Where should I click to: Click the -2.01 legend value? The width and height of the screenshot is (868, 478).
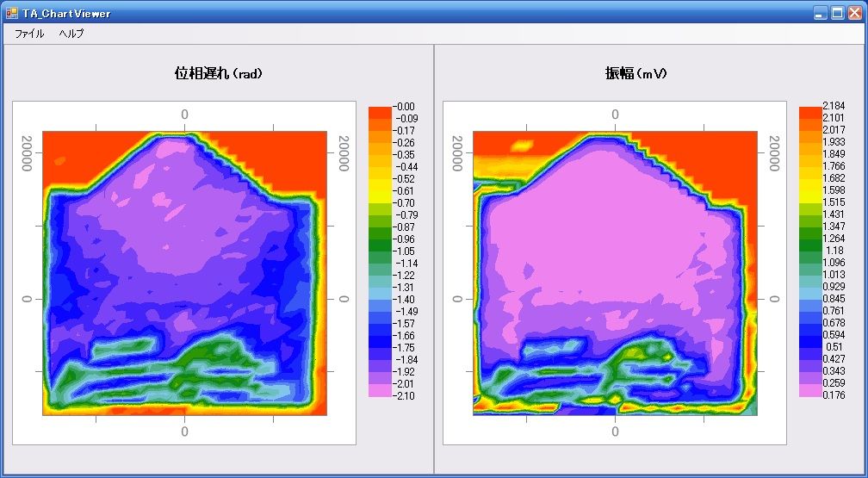(403, 384)
